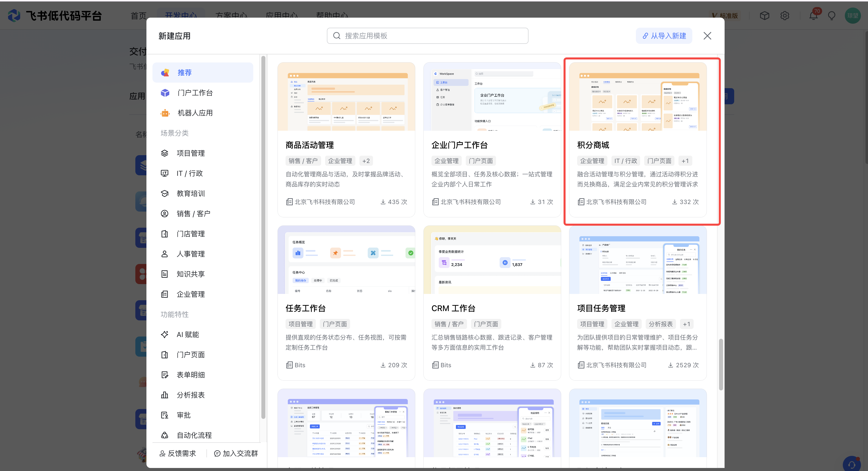
Task: Open the 项目管理 scene category
Action: (x=203, y=153)
